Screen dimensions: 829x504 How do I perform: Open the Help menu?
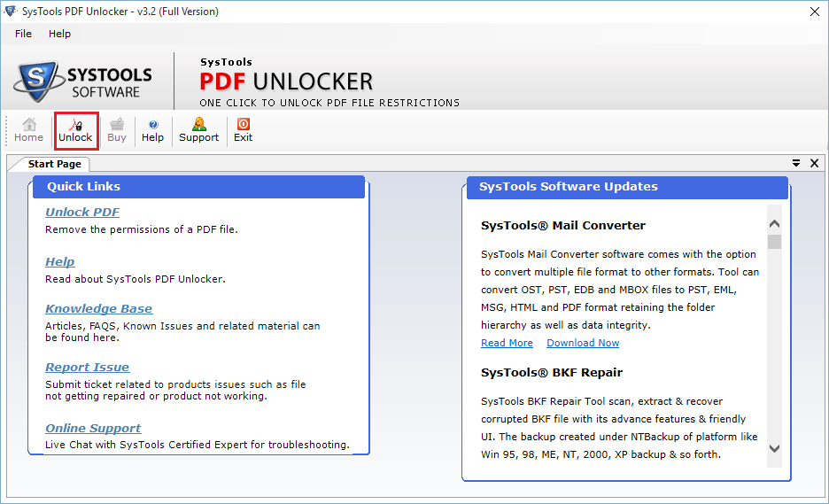tap(59, 34)
